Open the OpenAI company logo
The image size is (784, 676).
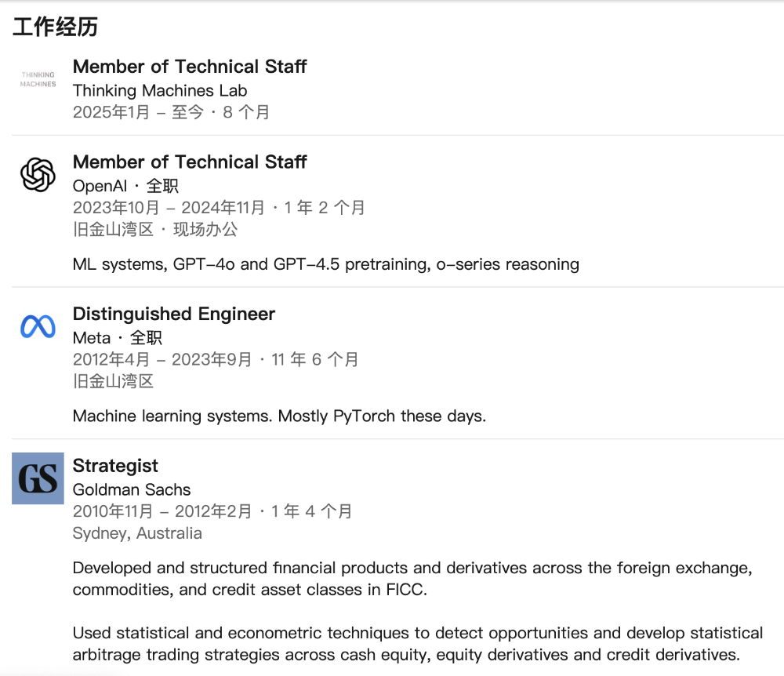click(38, 174)
